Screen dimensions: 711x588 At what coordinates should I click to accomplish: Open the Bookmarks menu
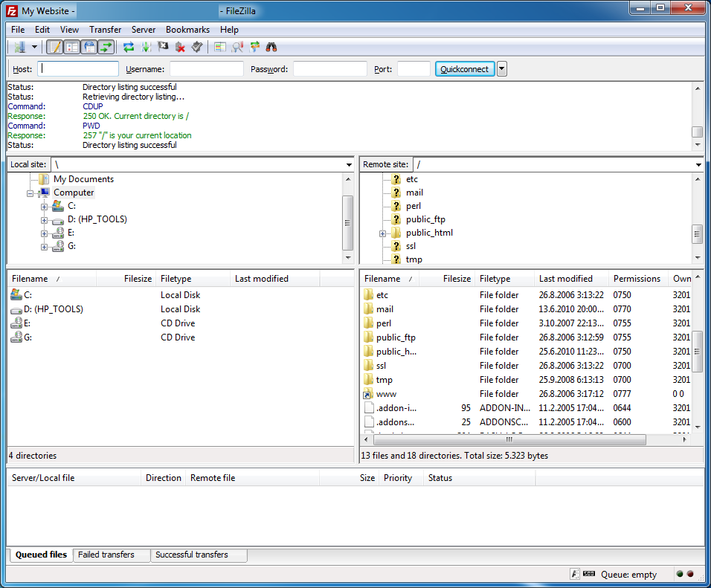(x=187, y=30)
